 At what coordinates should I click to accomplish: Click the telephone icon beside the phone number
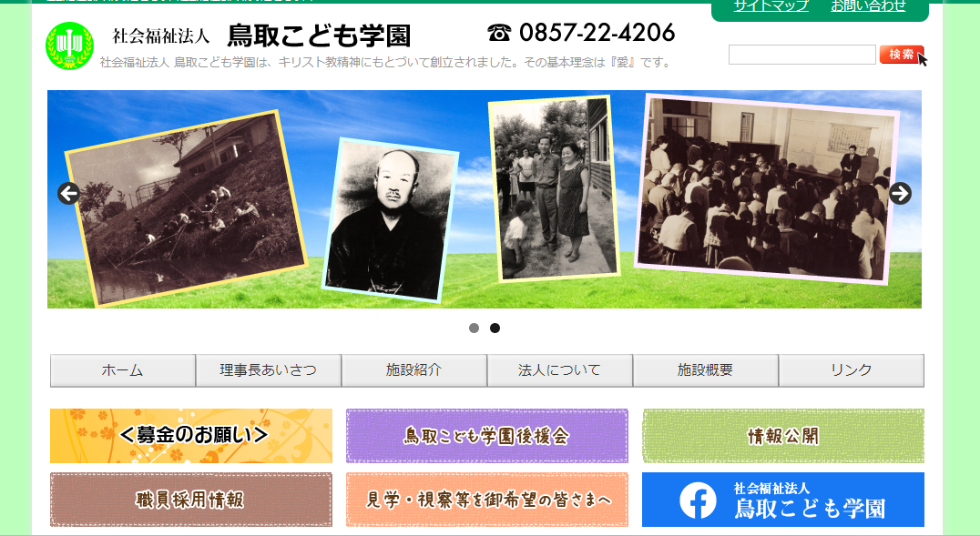pyautogui.click(x=499, y=33)
